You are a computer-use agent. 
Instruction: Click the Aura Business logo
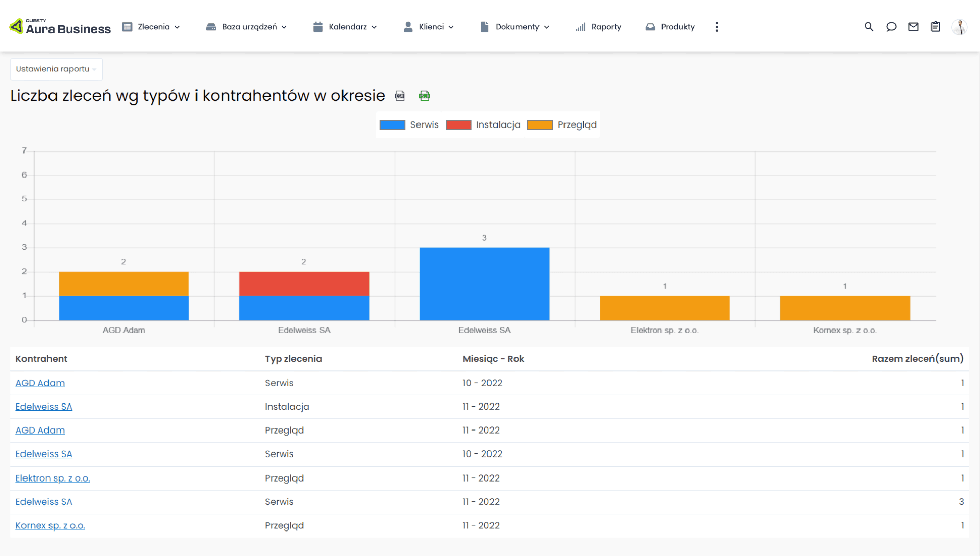[60, 27]
